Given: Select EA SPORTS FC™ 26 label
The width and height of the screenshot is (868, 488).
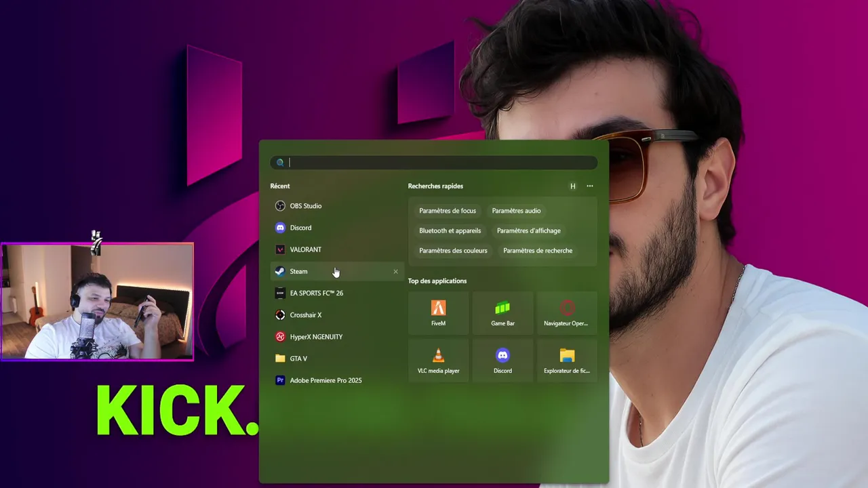Looking at the screenshot, I should click(317, 293).
